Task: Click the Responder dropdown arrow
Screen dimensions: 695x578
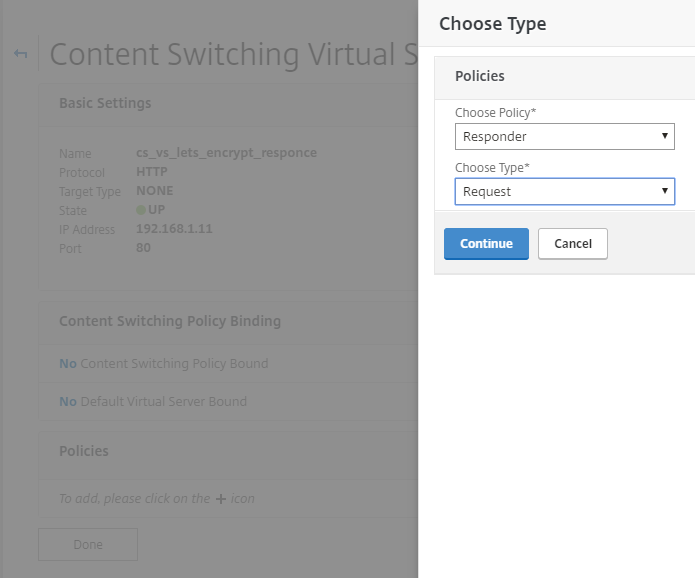Action: tap(664, 136)
